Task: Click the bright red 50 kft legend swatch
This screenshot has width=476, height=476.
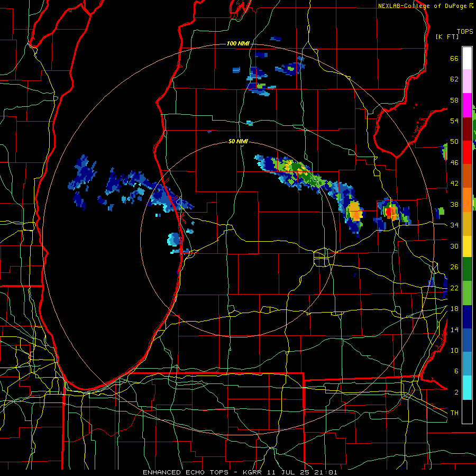Action: (467, 152)
